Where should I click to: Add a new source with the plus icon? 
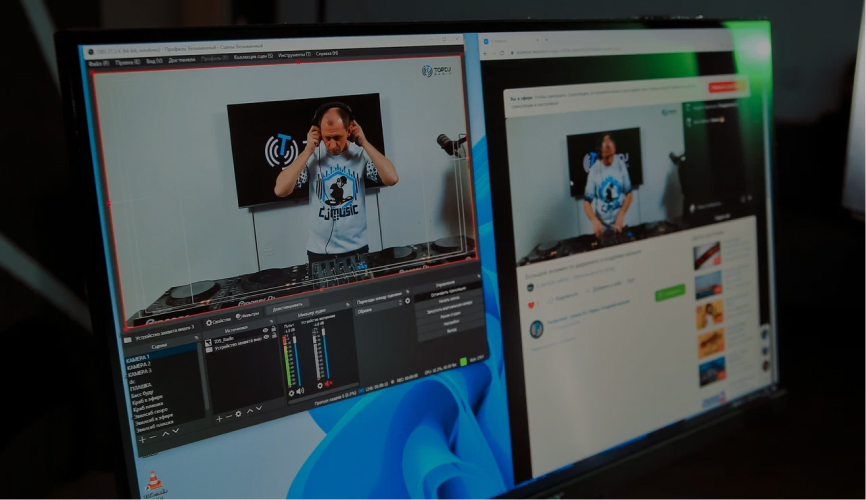click(219, 419)
